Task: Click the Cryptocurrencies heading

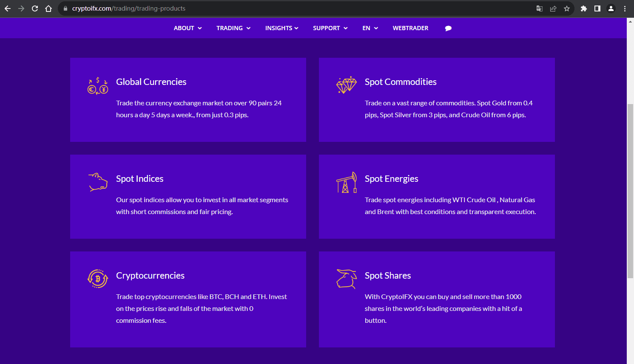Action: tap(151, 276)
